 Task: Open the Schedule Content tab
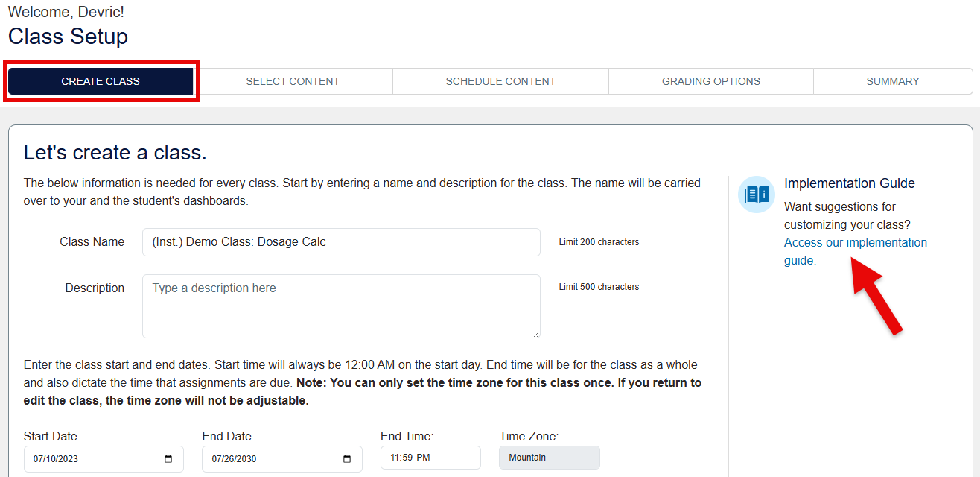point(500,81)
